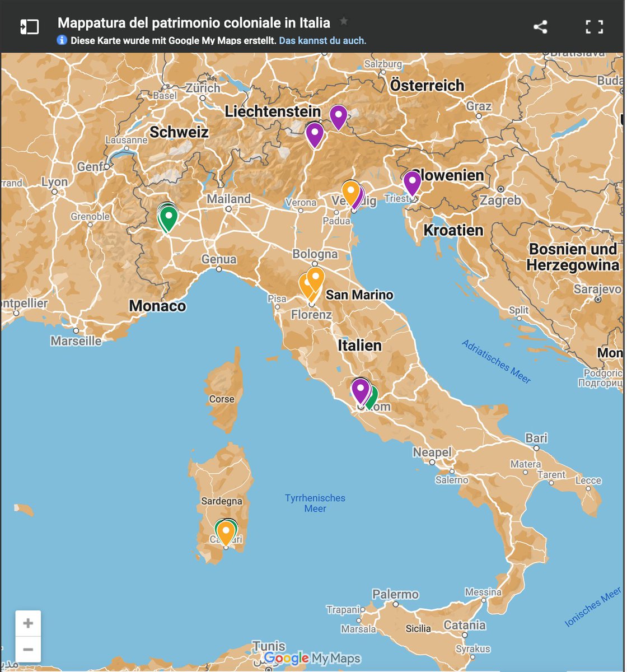
Task: Zoom out with the minus button
Action: (28, 650)
